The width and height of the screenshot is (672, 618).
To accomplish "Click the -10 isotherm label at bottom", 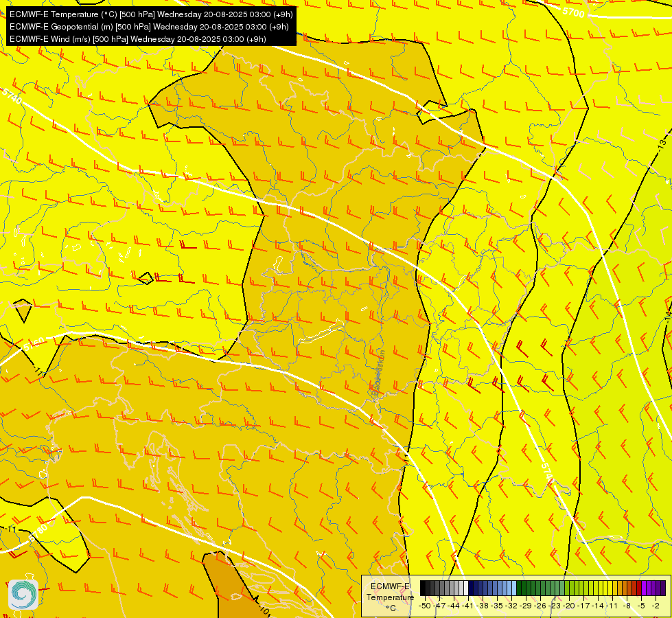I will tap(264, 611).
